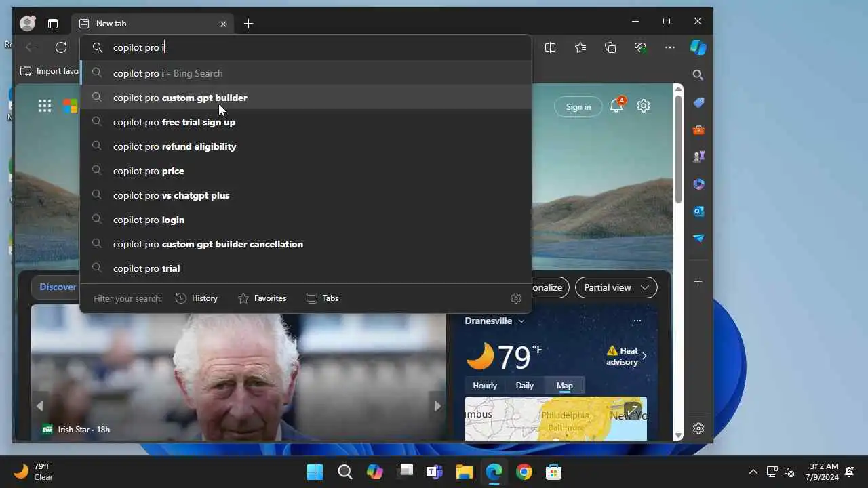The width and height of the screenshot is (868, 488).
Task: Open the Favorites star toolbar icon
Action: click(580, 47)
